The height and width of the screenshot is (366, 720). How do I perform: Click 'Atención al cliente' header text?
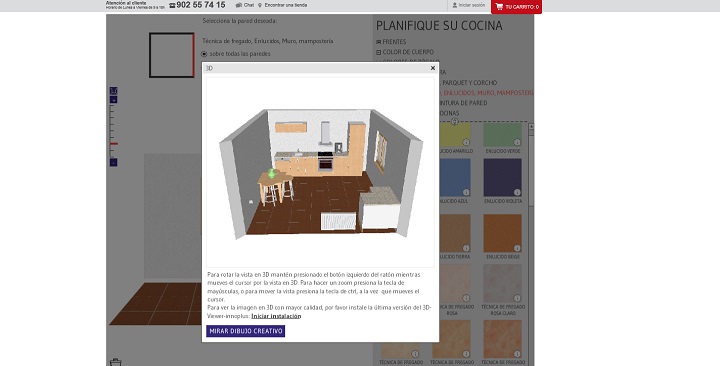126,3
